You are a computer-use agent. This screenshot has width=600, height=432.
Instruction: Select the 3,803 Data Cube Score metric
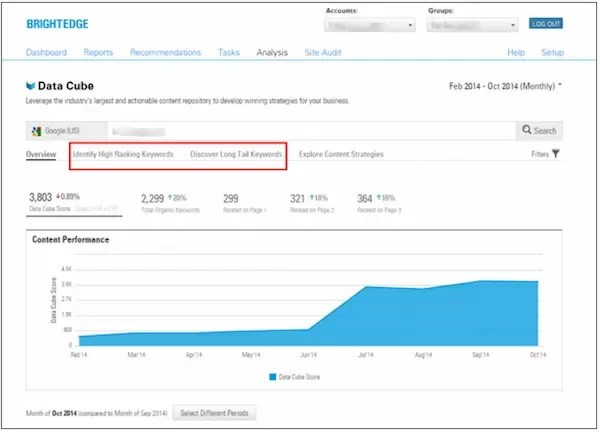[74, 203]
